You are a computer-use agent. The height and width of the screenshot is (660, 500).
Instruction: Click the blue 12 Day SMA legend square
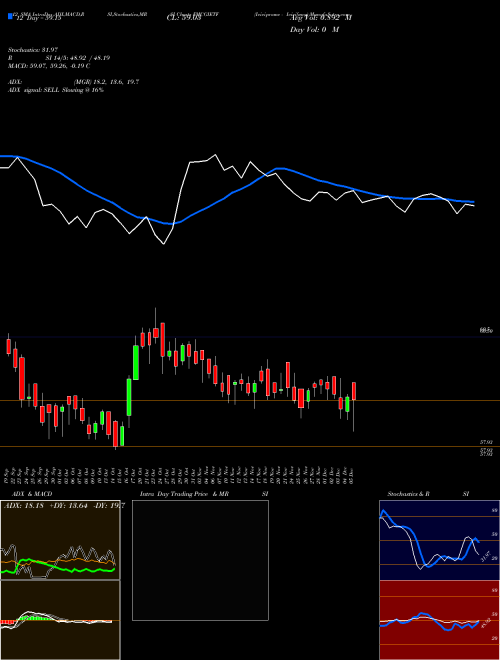(10, 16)
